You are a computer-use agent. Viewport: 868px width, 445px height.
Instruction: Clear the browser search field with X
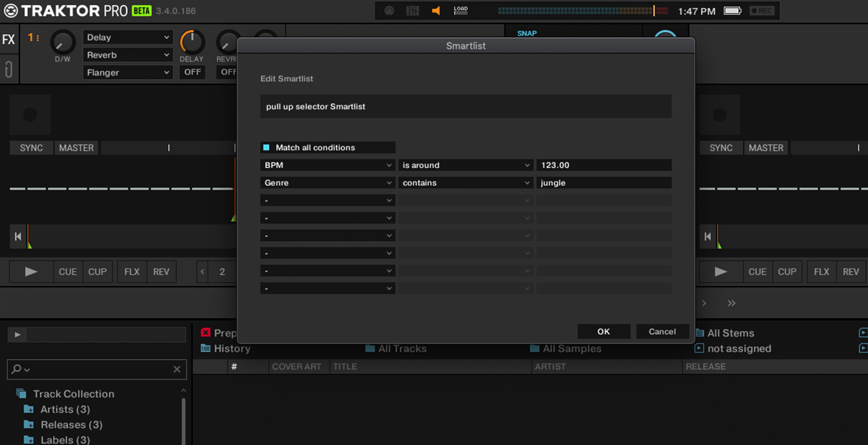tap(176, 369)
